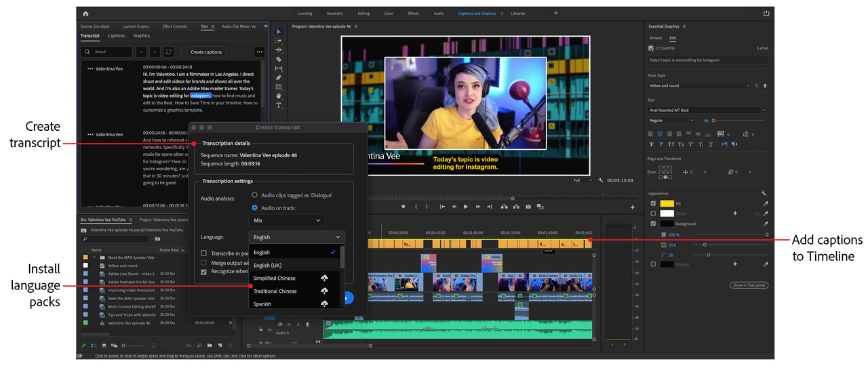Click the Create captions button
The image size is (868, 368).
pos(206,52)
